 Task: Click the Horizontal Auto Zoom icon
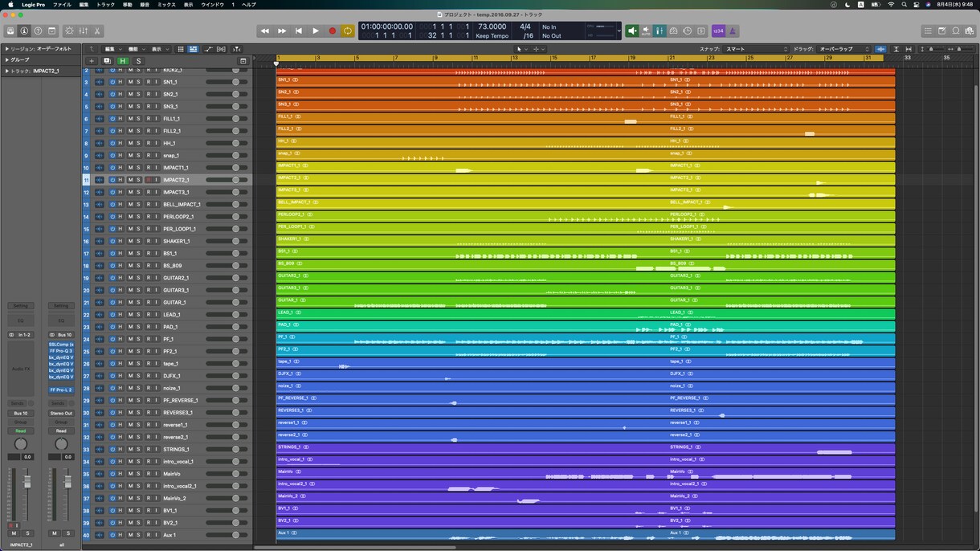click(909, 49)
